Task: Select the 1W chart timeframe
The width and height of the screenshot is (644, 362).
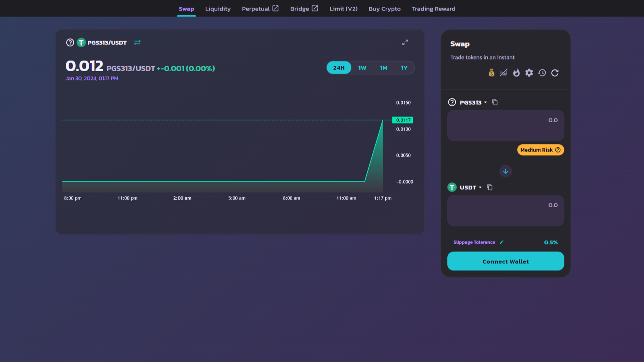Action: tap(362, 68)
